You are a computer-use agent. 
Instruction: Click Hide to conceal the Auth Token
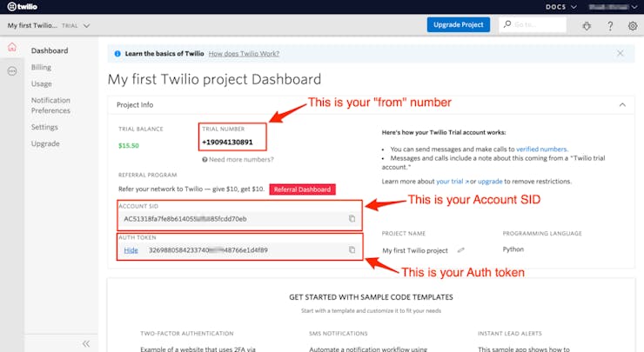pos(131,249)
